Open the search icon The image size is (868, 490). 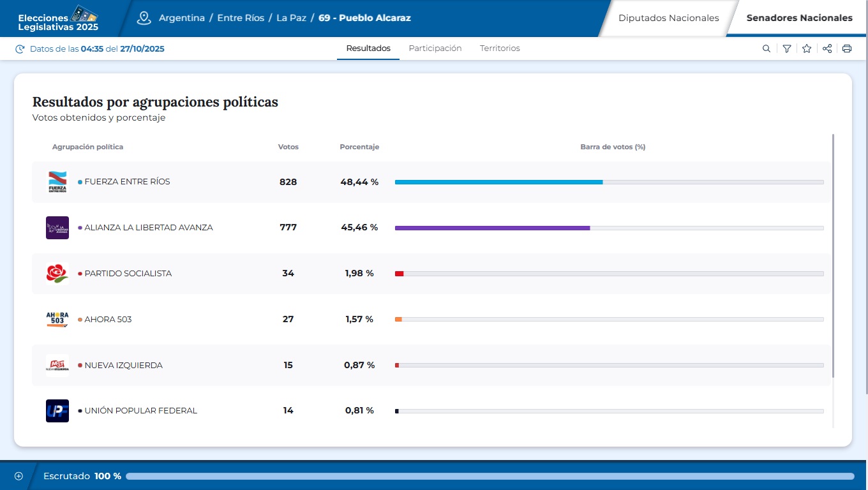tap(766, 48)
